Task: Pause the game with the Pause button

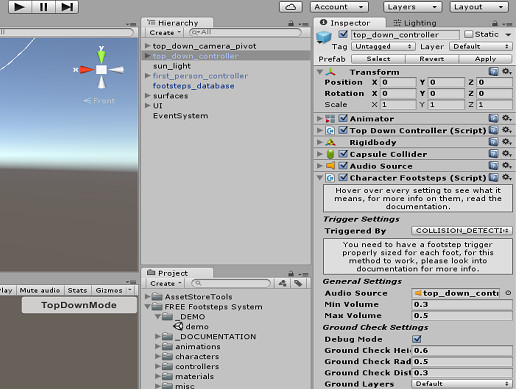Action: [x=43, y=7]
